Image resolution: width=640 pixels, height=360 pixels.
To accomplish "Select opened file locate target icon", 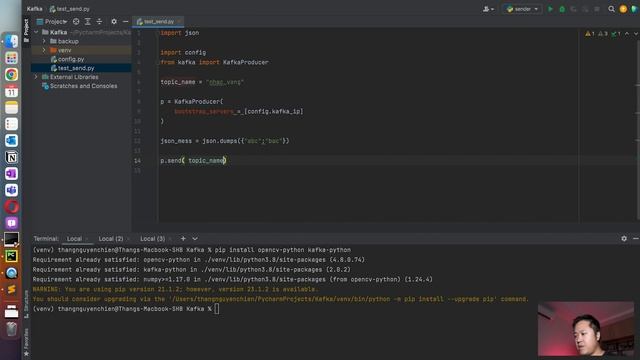I will tap(76, 22).
